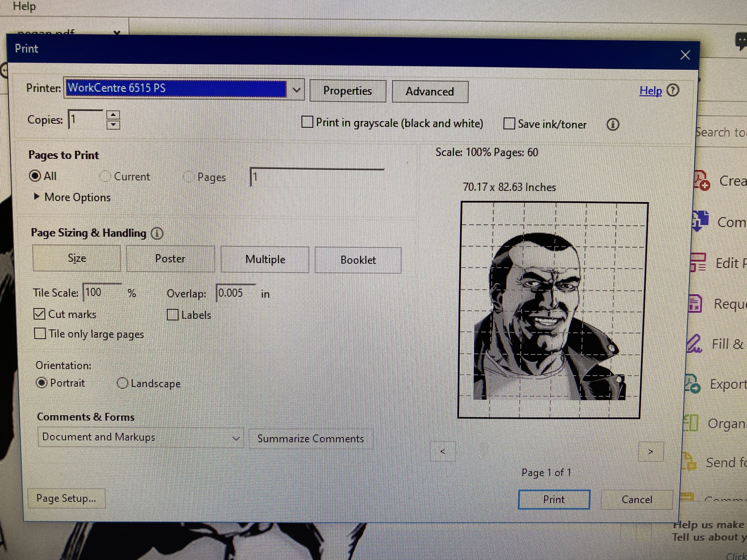This screenshot has height=560, width=747.
Task: Open the Help menu
Action: click(24, 6)
